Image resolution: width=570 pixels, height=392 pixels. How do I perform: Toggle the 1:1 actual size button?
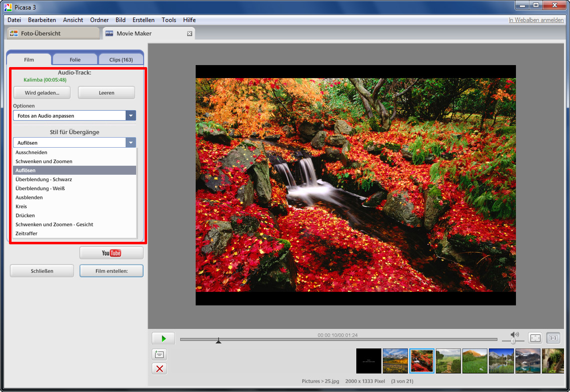(x=553, y=338)
